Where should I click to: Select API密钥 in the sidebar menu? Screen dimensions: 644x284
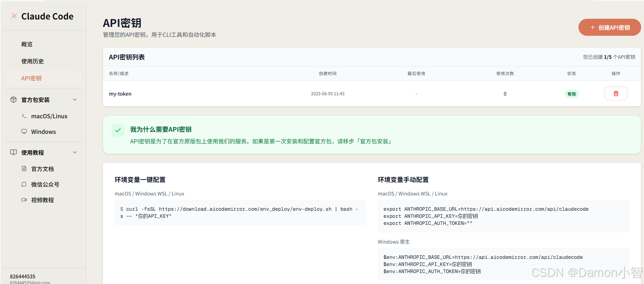tap(32, 78)
